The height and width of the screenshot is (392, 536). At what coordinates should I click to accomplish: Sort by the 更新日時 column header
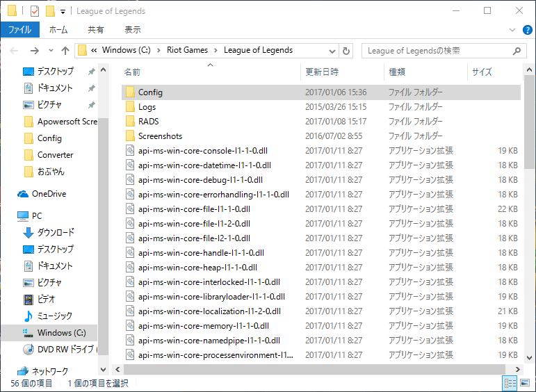(x=342, y=72)
